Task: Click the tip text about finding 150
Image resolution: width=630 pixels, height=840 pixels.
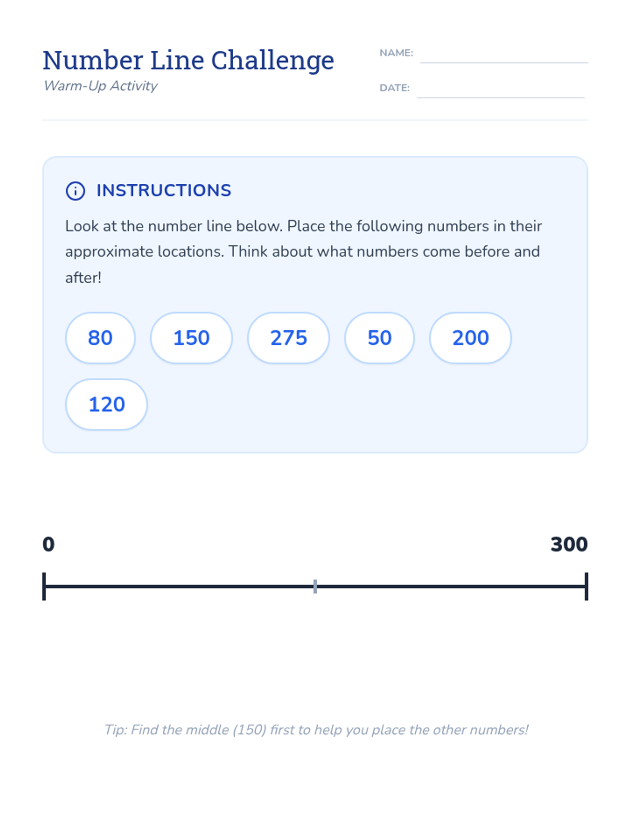Action: click(316, 730)
